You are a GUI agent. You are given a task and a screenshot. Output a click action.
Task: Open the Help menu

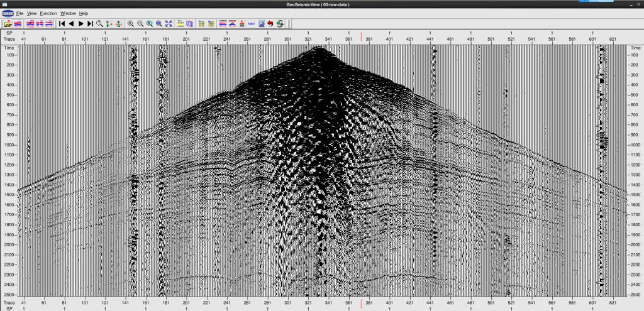click(84, 13)
